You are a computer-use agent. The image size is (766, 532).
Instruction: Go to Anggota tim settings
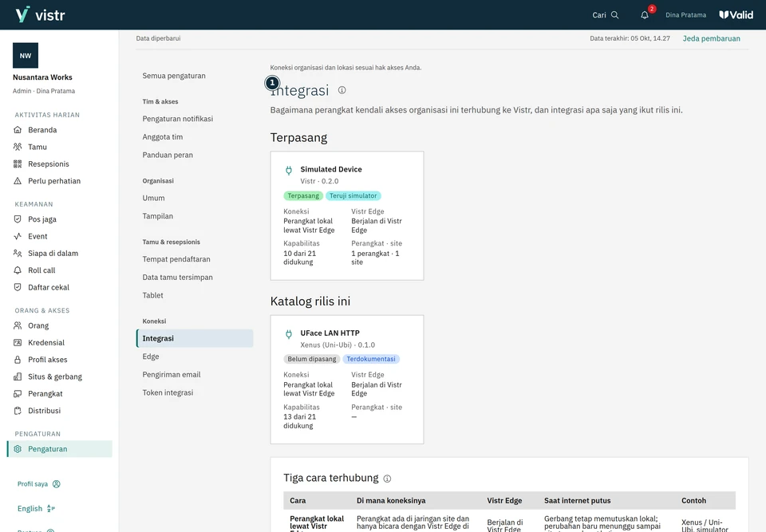click(163, 136)
